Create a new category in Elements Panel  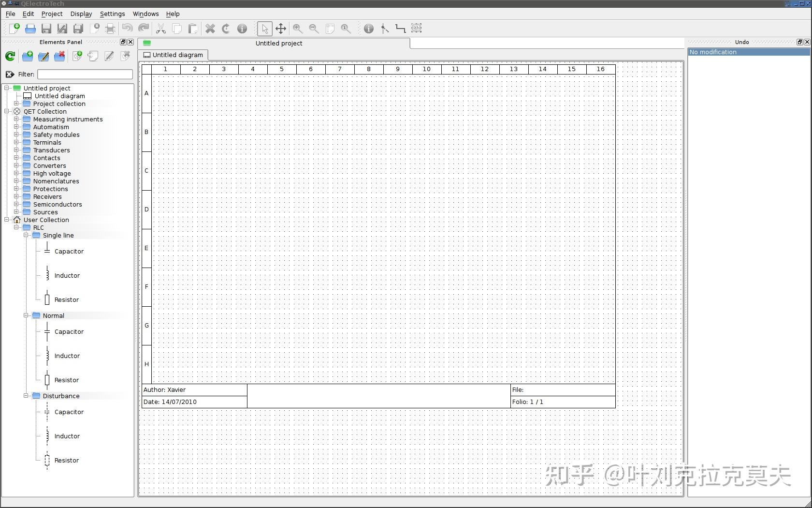[x=27, y=57]
